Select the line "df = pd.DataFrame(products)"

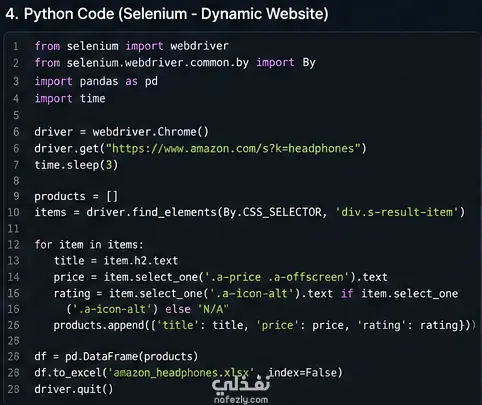[116, 357]
